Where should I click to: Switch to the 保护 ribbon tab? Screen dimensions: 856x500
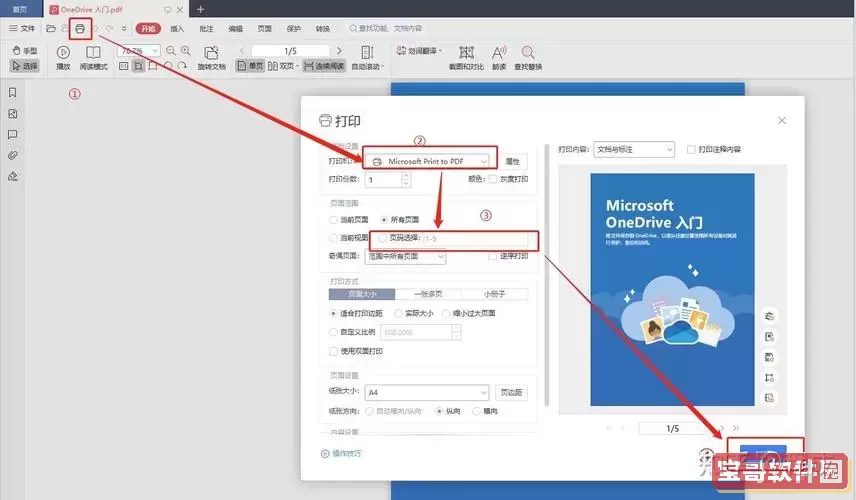(x=294, y=28)
